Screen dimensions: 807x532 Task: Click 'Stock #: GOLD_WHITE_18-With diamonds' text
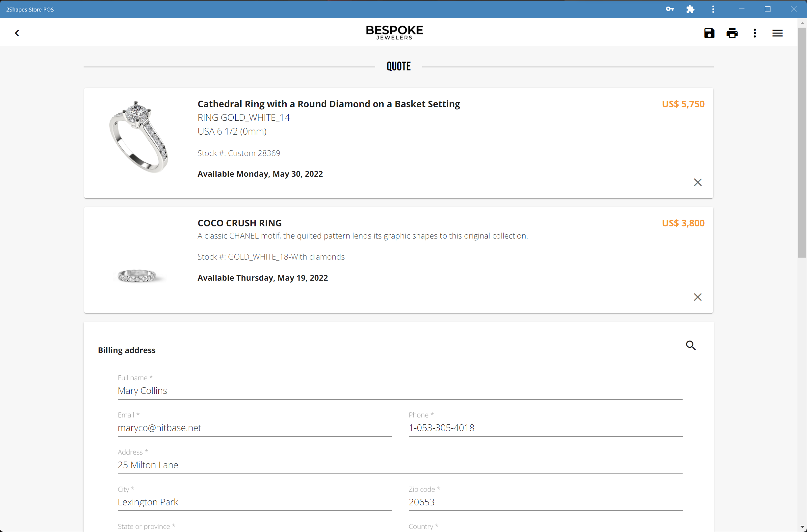point(271,257)
